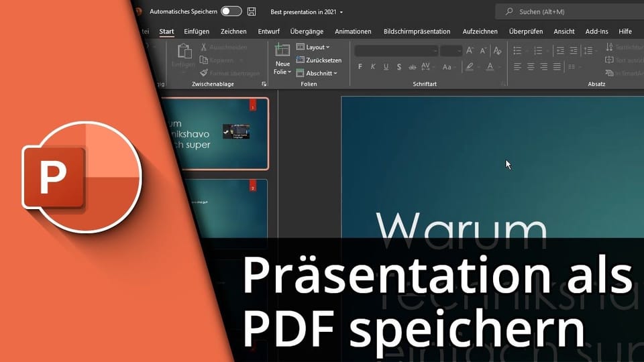Click the font color A swatch
Image resolution: width=644 pixels, height=362 pixels.
(x=490, y=67)
